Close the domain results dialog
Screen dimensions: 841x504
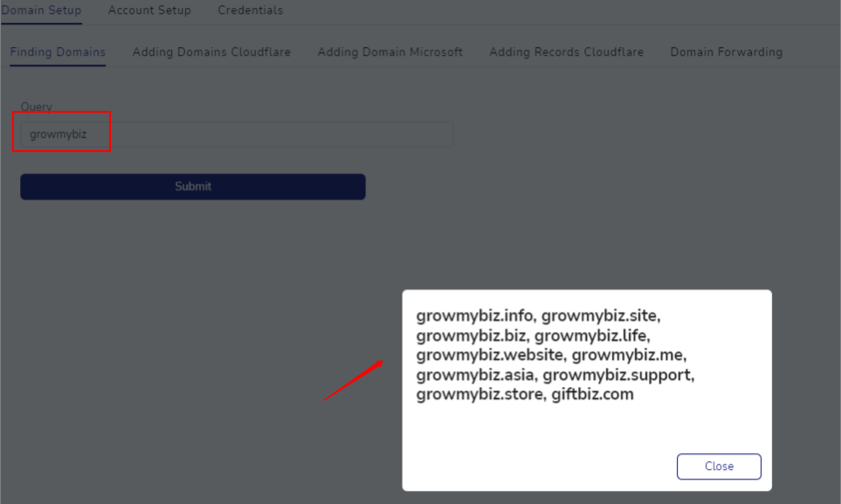click(x=719, y=466)
